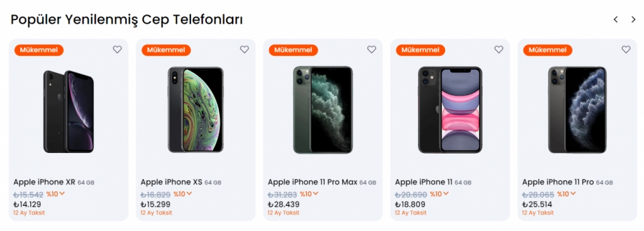The width and height of the screenshot is (644, 231).
Task: View 12 Ay Taksit for iPhone XS
Action: click(156, 213)
